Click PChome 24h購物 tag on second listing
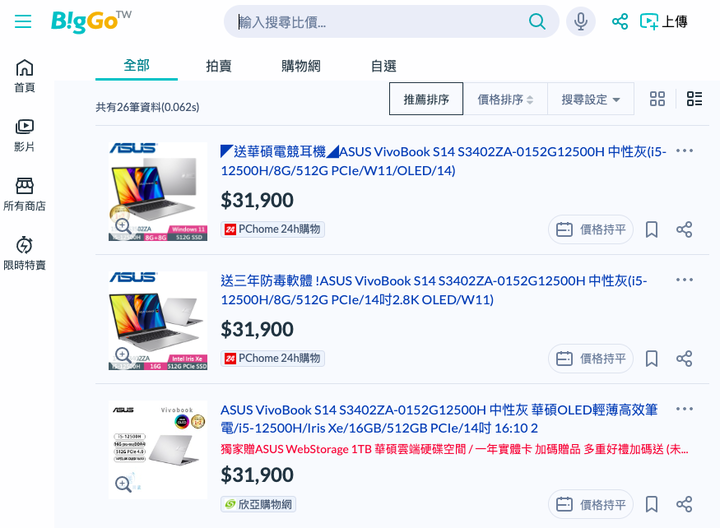 pos(273,358)
